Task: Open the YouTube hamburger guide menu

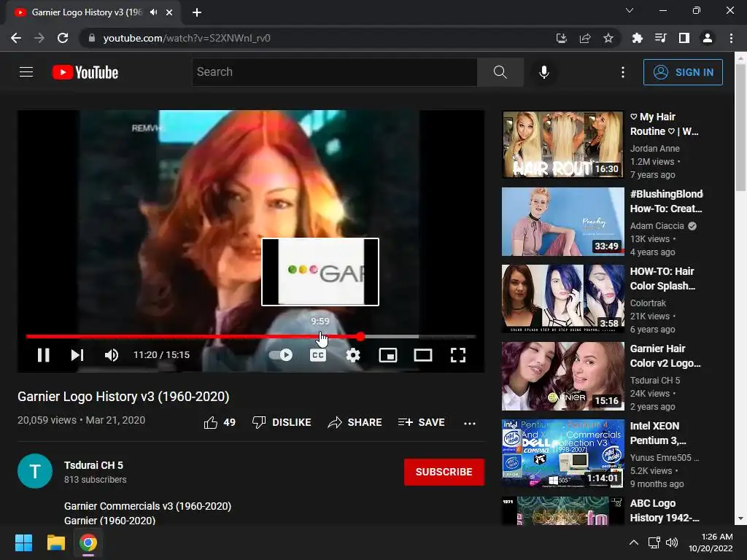Action: (26, 72)
